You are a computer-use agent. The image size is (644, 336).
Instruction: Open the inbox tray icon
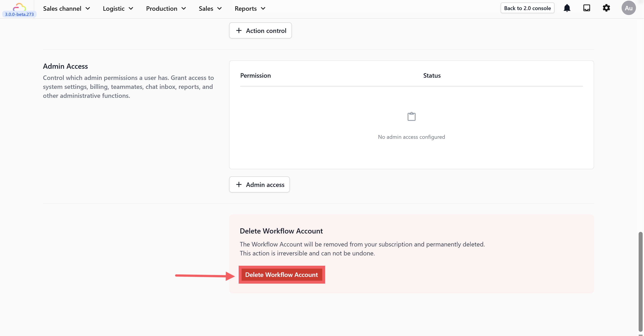[587, 8]
